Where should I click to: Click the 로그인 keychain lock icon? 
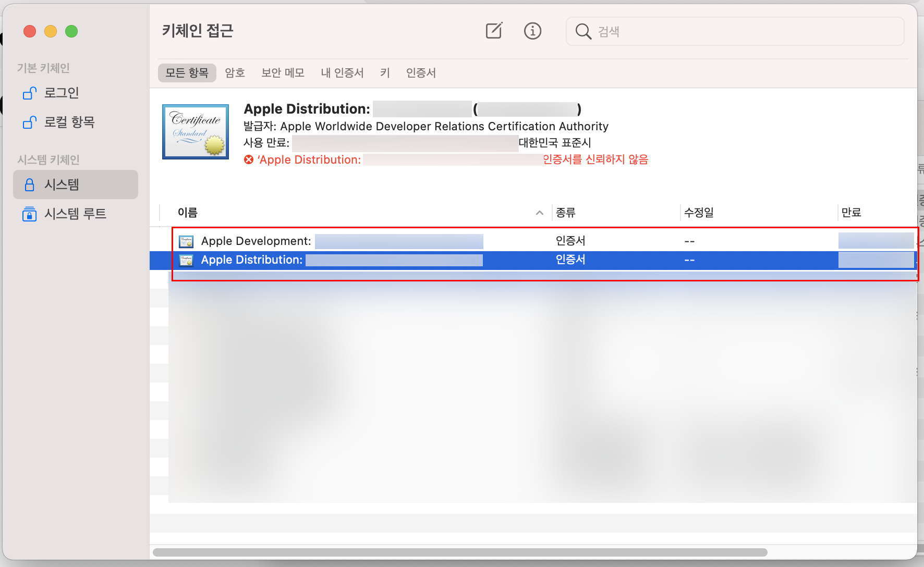[30, 93]
